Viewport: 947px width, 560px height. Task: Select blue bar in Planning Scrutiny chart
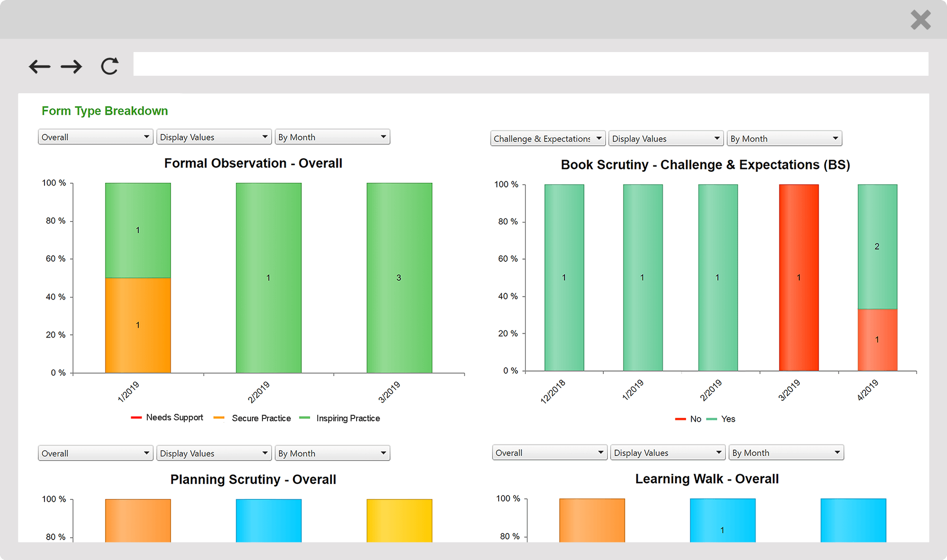point(268,521)
